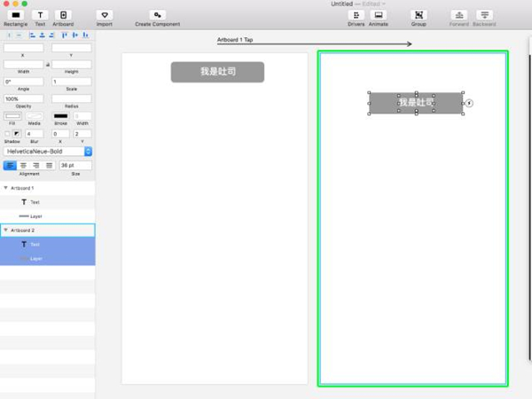Select the Text layer under Artboard 2
532x399 pixels.
tap(48, 245)
